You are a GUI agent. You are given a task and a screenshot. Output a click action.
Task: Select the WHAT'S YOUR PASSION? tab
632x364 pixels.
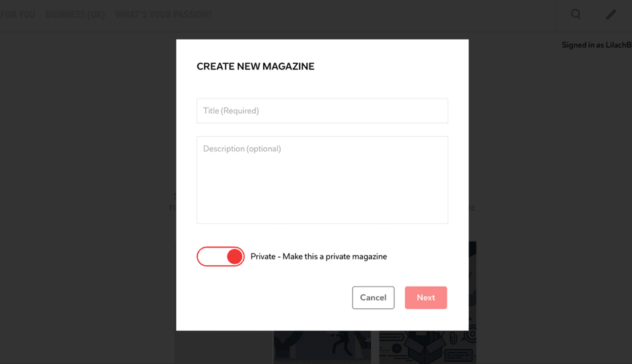click(164, 15)
